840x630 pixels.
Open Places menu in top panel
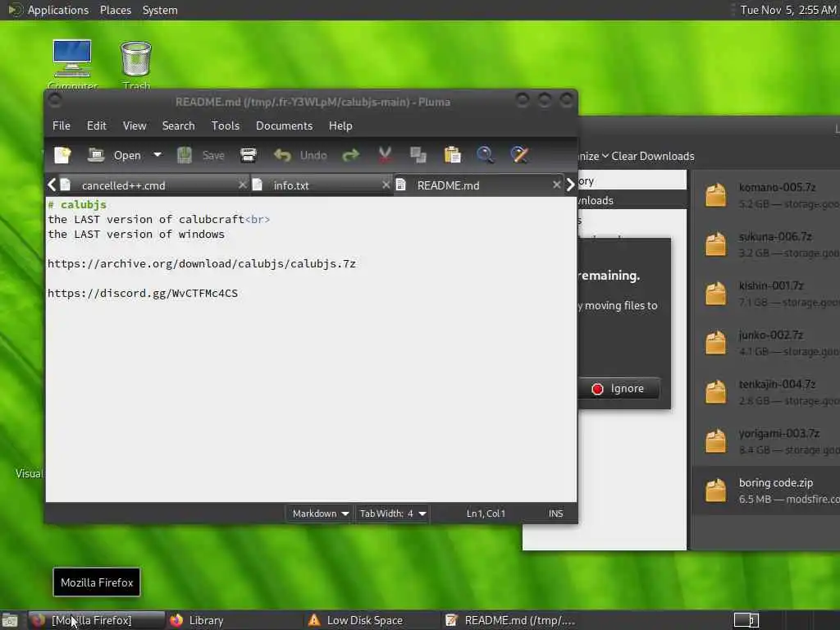pos(115,10)
